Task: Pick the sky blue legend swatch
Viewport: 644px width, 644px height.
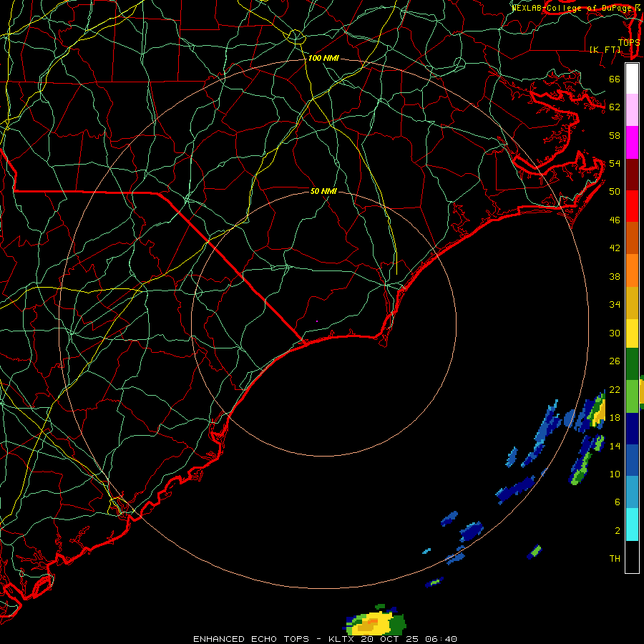Action: tap(632, 492)
